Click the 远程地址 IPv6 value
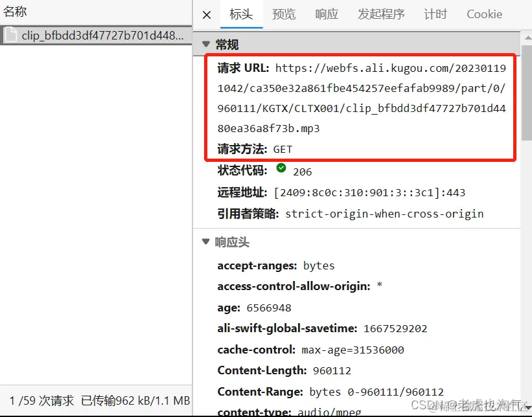This screenshot has width=532, height=417. (x=369, y=192)
